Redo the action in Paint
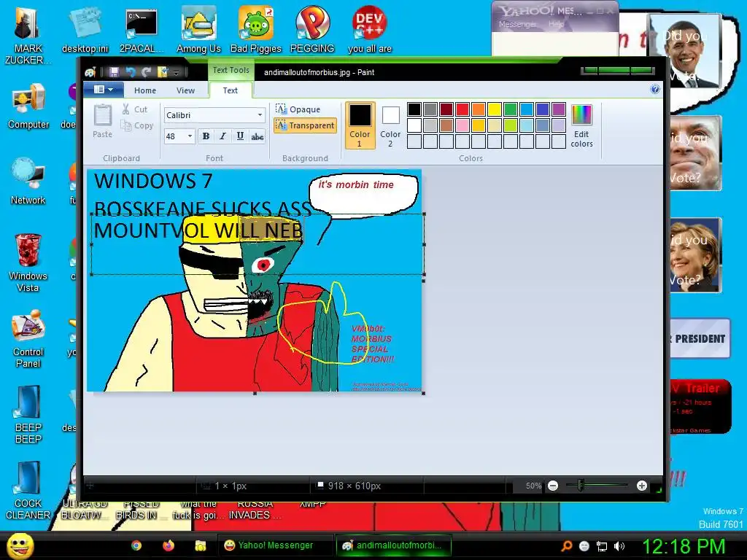Viewport: 747px width, 560px height. click(x=146, y=72)
